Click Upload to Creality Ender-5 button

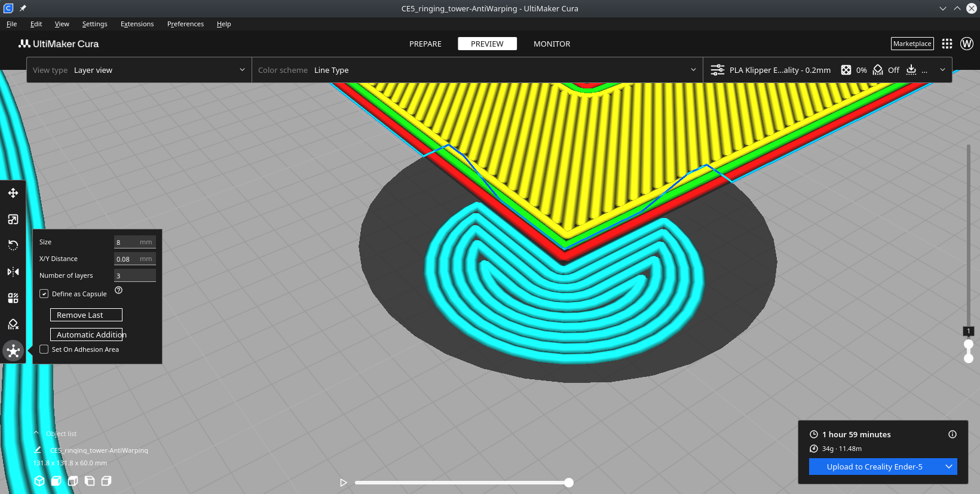(x=874, y=467)
